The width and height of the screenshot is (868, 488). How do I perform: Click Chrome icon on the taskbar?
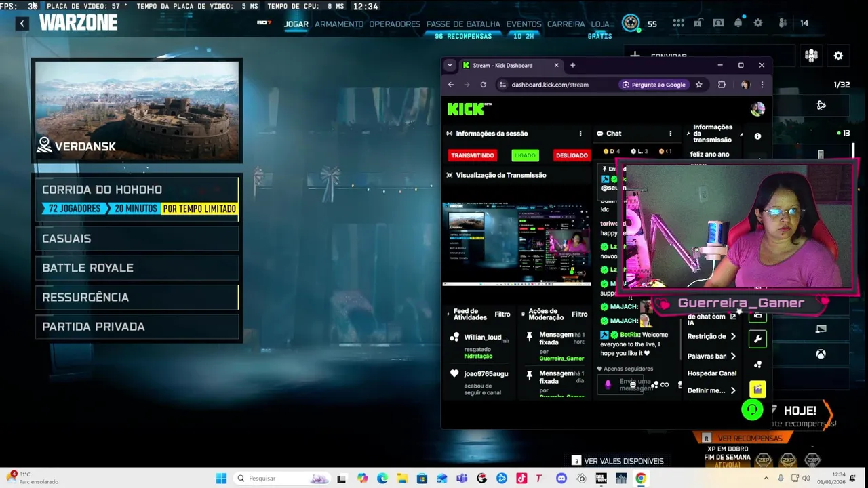[x=641, y=479]
